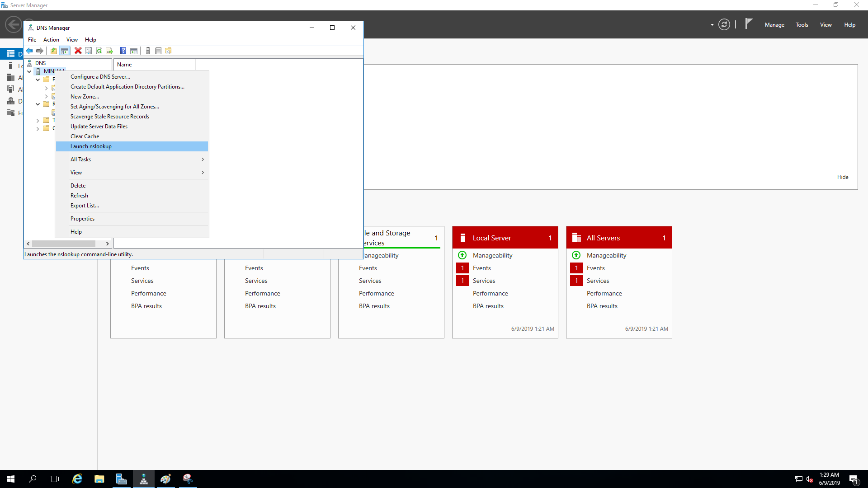
Task: Open the Properties toolbar icon
Action: (88, 51)
